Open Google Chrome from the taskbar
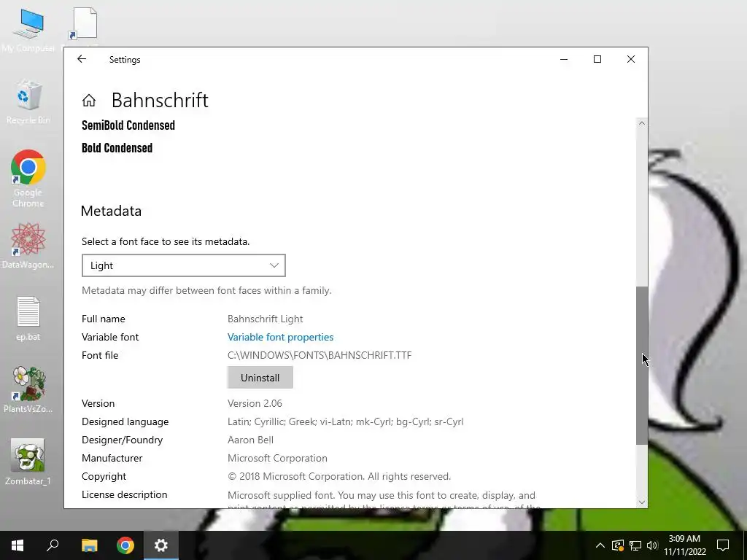Screen dimensions: 747x560 [125, 545]
